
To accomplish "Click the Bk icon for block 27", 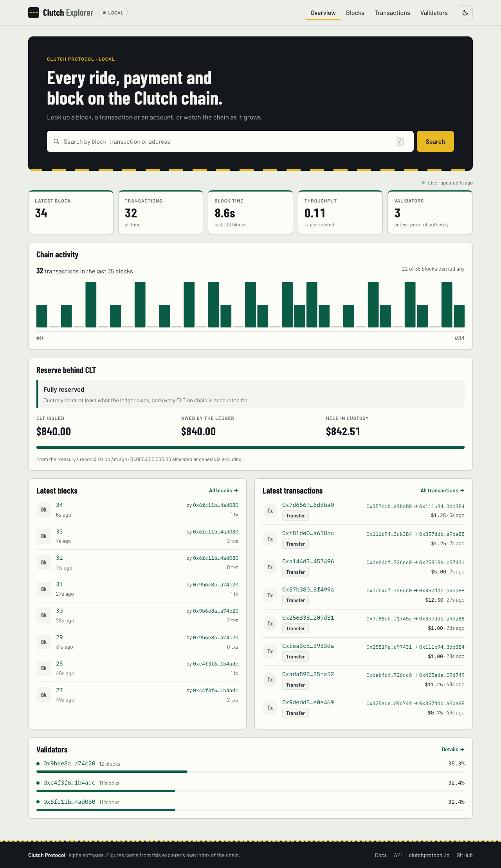I will (44, 695).
